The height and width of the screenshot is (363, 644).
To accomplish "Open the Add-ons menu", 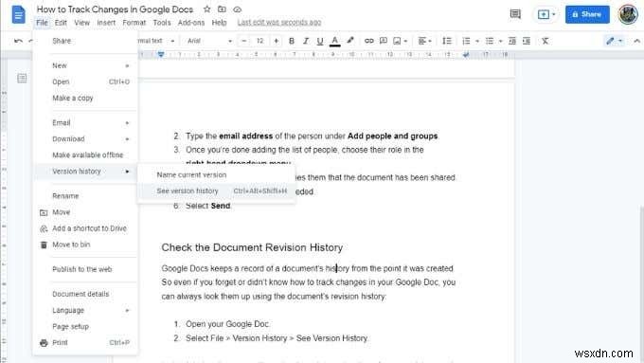I will point(191,23).
